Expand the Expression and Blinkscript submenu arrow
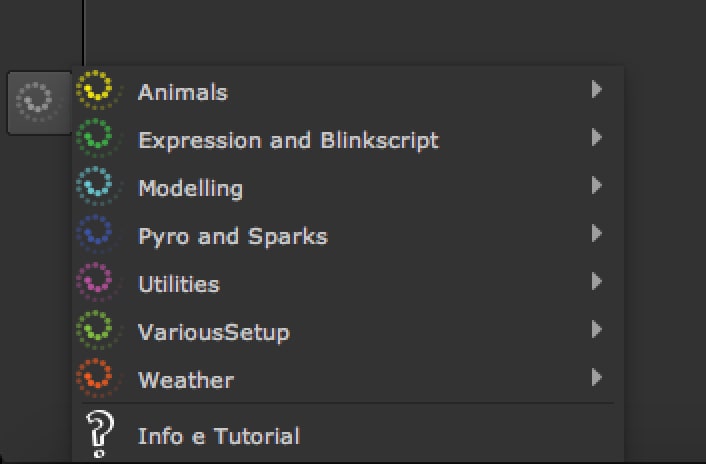Image resolution: width=706 pixels, height=464 pixels. 596,138
